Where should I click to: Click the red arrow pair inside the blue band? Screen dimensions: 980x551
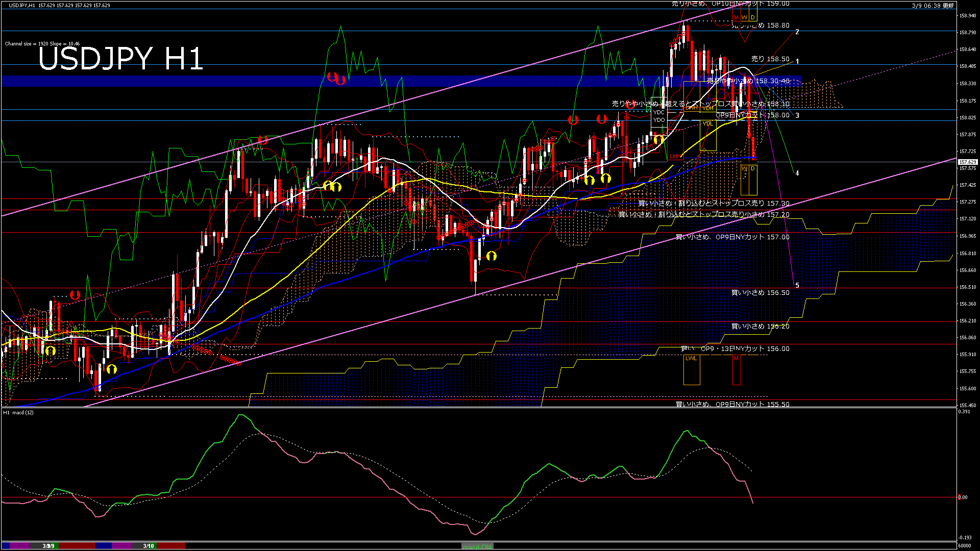[x=336, y=79]
